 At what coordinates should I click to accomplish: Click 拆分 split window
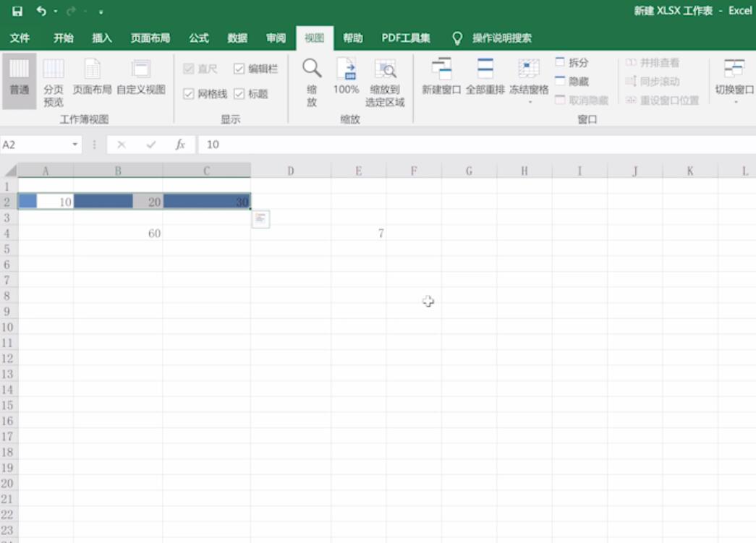coord(572,63)
